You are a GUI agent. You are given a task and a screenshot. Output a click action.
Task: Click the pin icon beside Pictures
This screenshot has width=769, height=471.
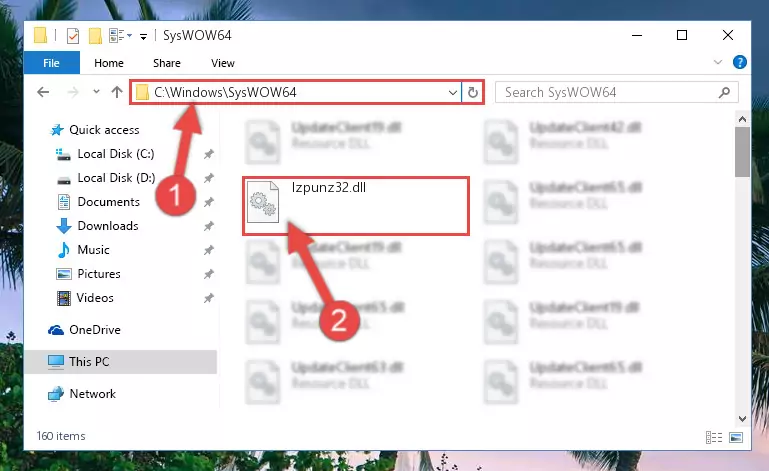click(208, 274)
